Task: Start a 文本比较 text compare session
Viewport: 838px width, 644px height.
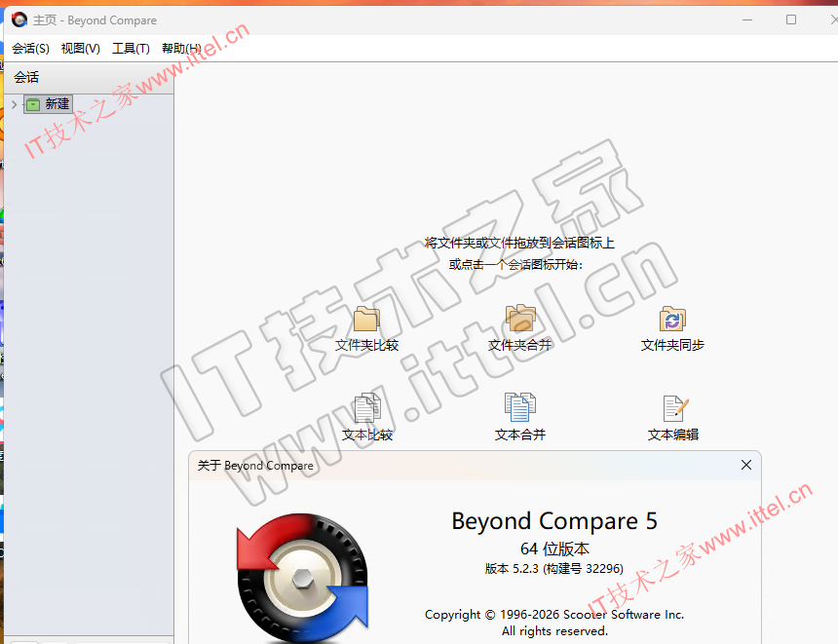Action: (367, 417)
